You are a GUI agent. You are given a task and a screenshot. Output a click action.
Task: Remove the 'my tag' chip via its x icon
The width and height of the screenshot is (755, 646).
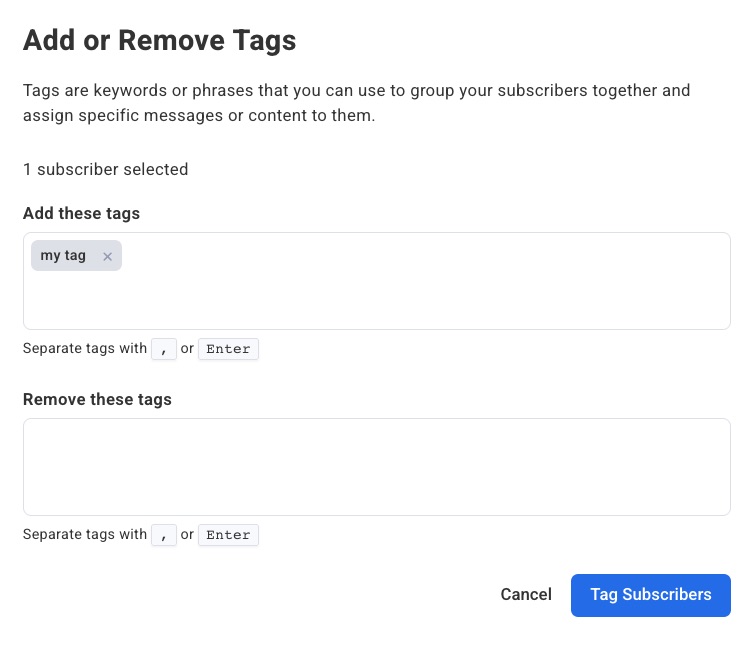pos(108,256)
